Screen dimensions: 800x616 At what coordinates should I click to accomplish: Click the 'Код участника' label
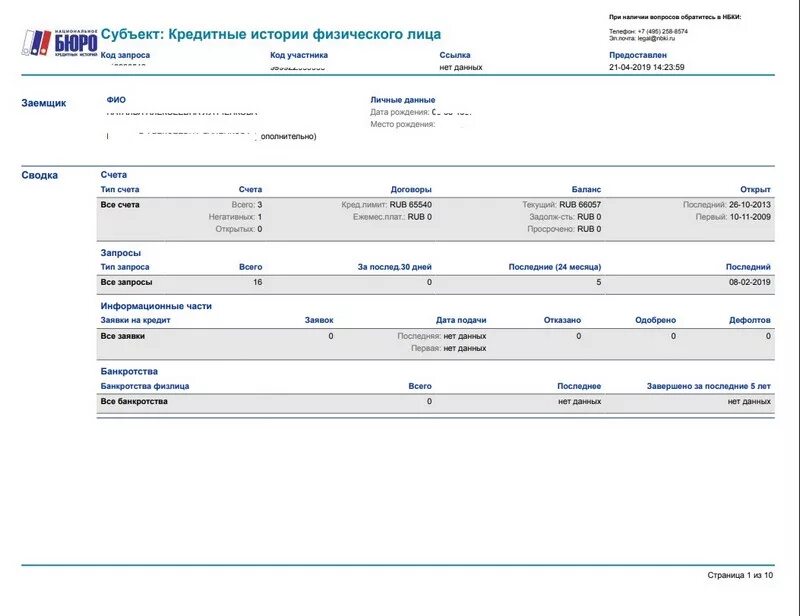click(299, 55)
